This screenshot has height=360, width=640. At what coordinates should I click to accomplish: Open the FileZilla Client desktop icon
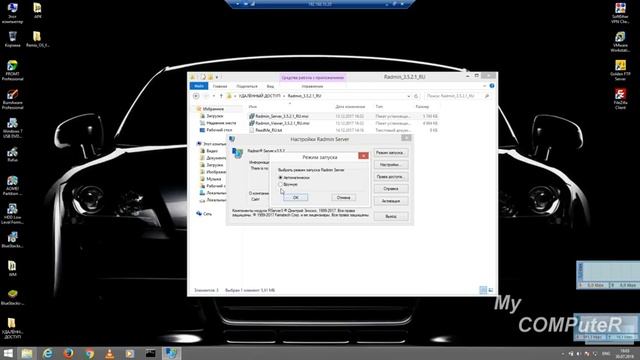click(x=620, y=99)
